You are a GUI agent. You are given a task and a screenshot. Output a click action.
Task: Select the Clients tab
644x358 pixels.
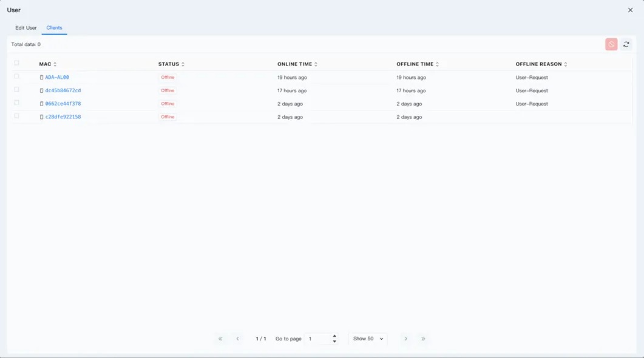(x=54, y=28)
